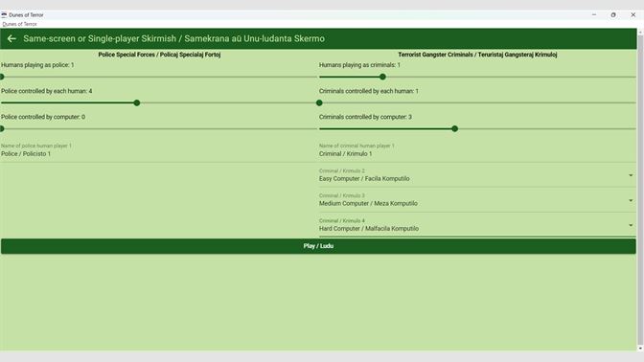Click the Criminals controlled by computer slider handle
This screenshot has width=644, height=362.
tap(454, 129)
